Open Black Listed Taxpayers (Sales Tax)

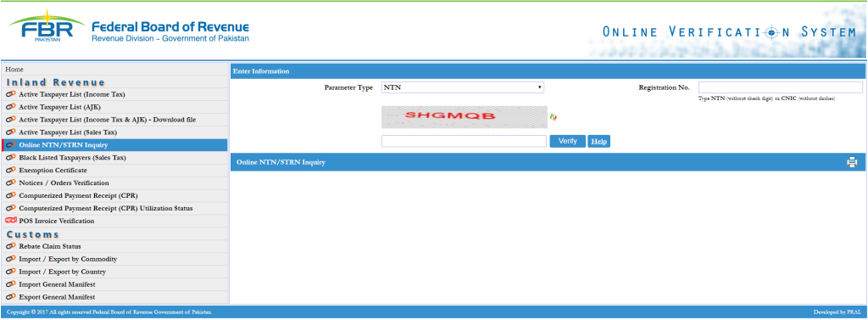coord(73,158)
